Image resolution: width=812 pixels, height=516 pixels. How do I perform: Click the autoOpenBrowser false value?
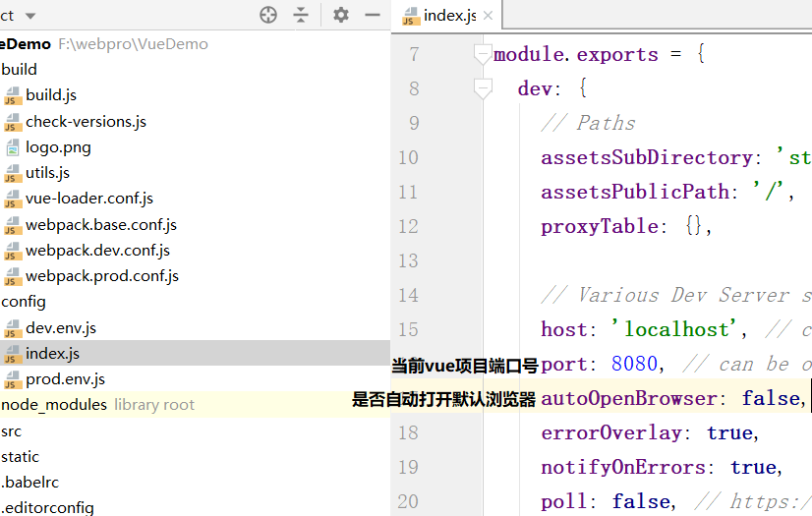click(x=771, y=398)
